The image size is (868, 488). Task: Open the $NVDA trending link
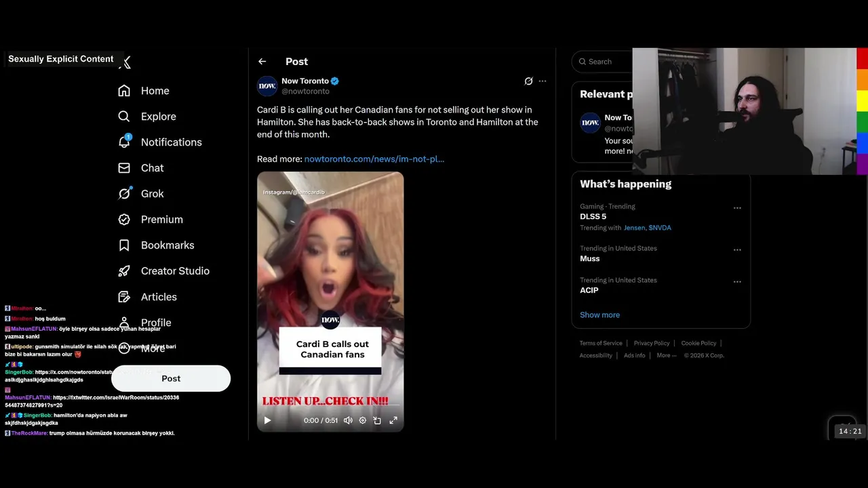tap(660, 228)
